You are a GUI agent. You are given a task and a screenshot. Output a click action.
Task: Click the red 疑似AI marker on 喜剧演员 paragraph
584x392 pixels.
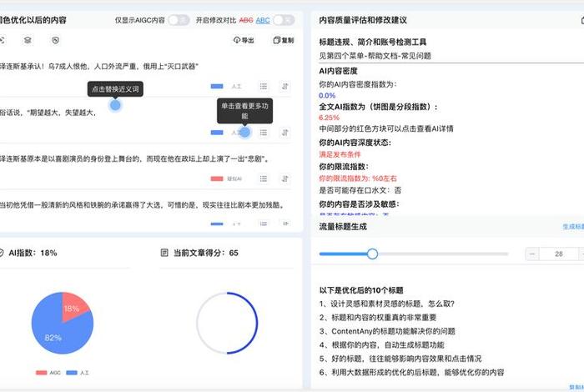pyautogui.click(x=217, y=178)
